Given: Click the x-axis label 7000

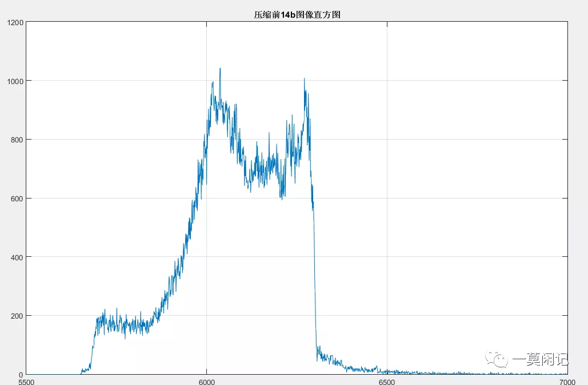Looking at the screenshot, I should [567, 382].
